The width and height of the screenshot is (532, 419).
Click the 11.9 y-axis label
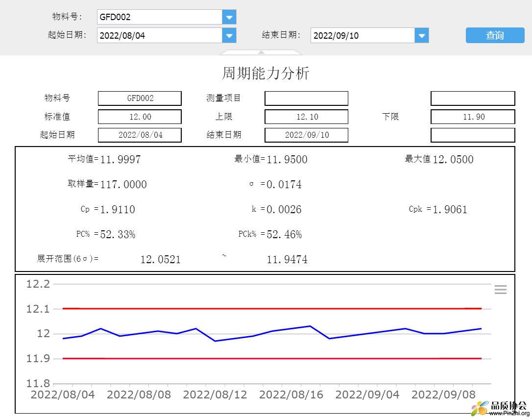point(38,359)
